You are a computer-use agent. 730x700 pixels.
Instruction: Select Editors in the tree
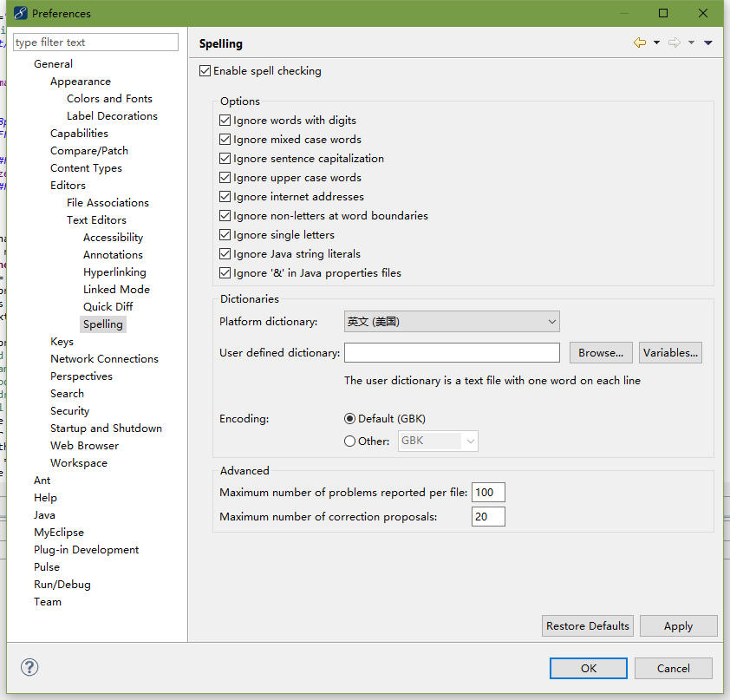tap(68, 186)
